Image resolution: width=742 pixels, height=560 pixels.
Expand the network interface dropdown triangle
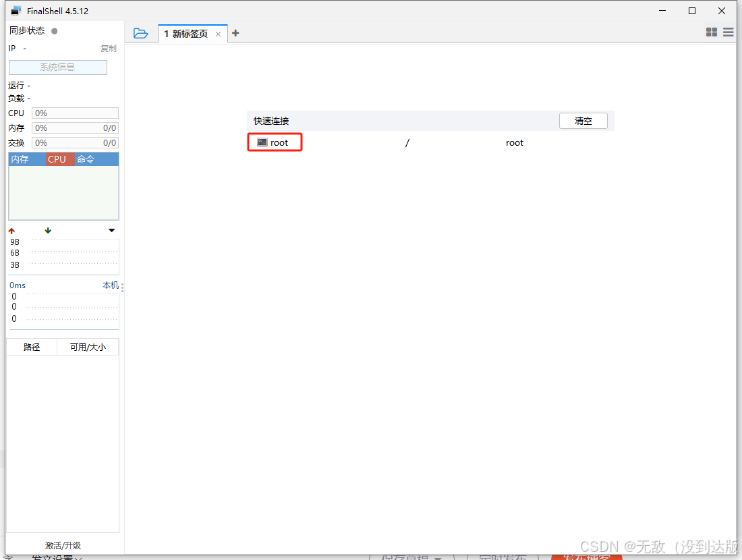(111, 231)
